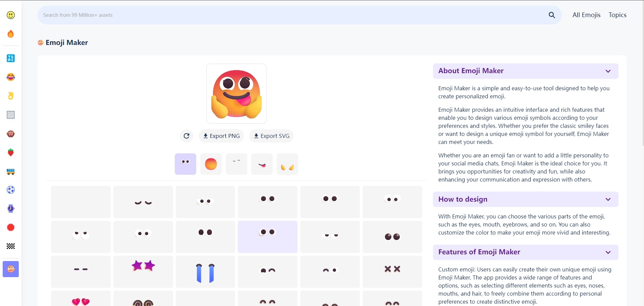Image resolution: width=644 pixels, height=306 pixels.
Task: Export the emoji as PNG
Action: 221,136
